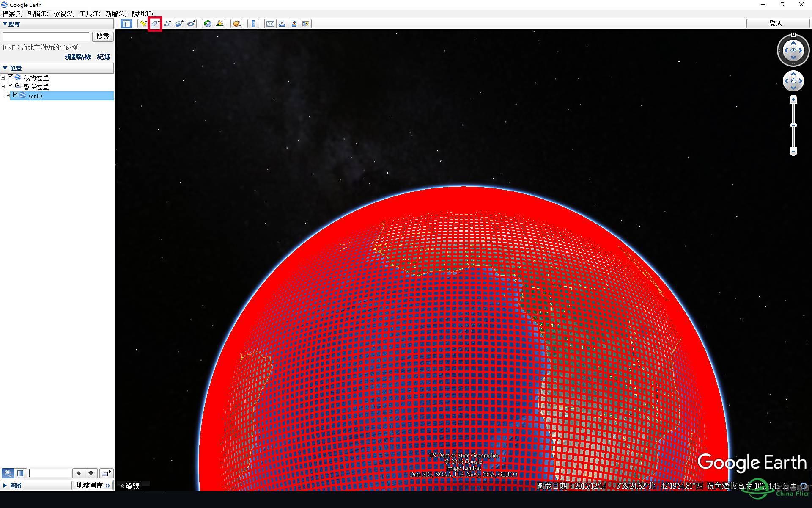Viewport: 812px width, 508px height.
Task: Uncheck the (null) item checkbox
Action: coord(16,95)
